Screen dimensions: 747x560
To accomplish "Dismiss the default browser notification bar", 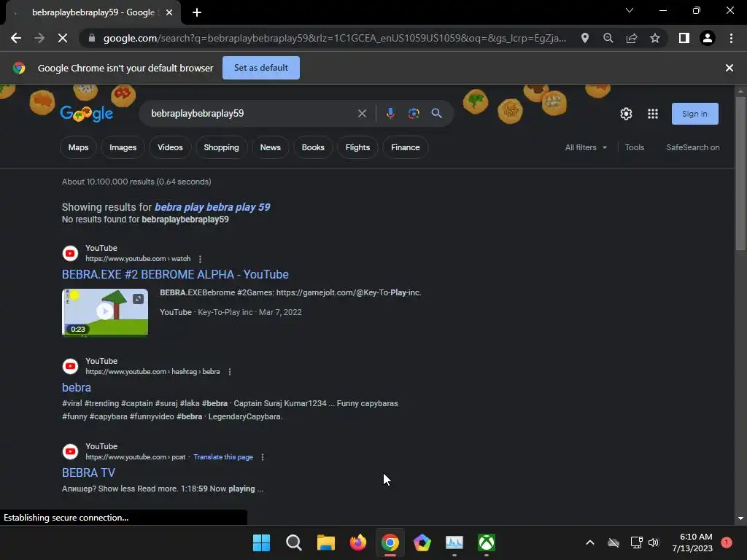I will click(x=729, y=68).
